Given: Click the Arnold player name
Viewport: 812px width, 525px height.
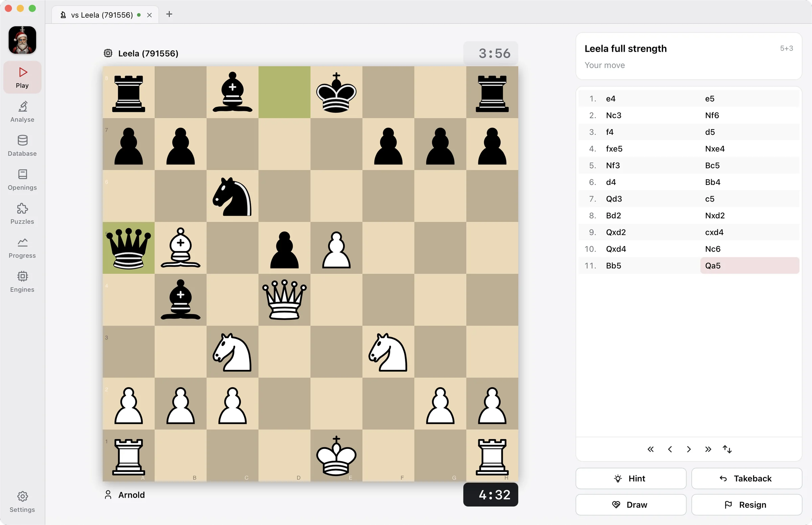Looking at the screenshot, I should pyautogui.click(x=131, y=495).
